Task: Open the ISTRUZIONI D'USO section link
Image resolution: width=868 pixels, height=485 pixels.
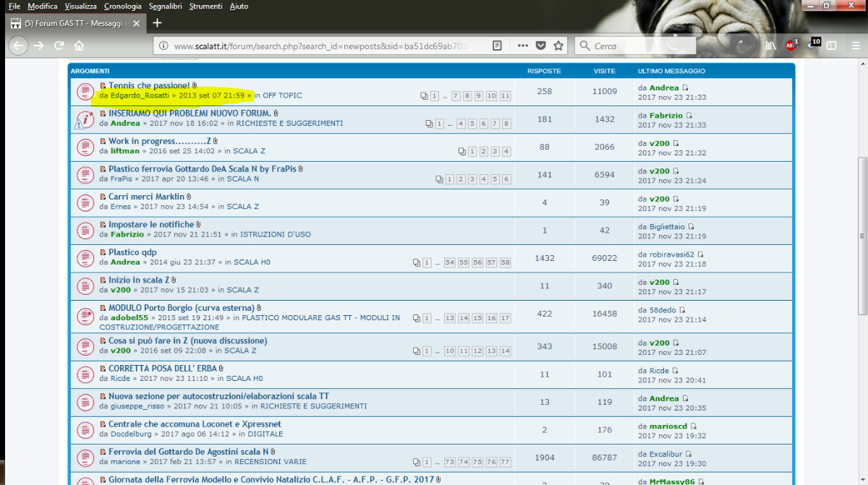Action: [276, 234]
